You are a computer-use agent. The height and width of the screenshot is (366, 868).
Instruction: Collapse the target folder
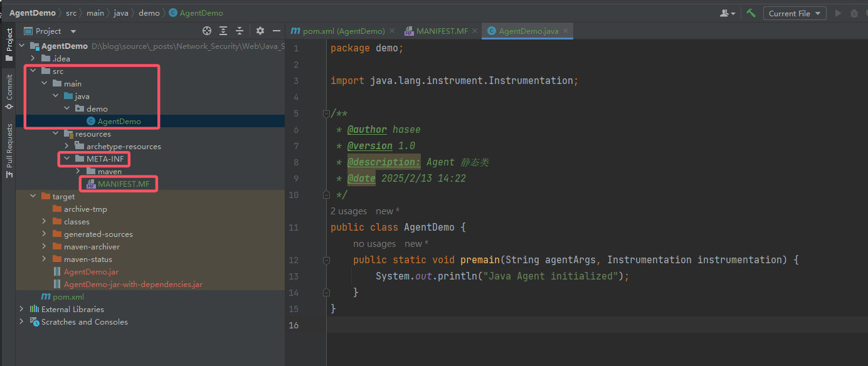click(x=33, y=196)
